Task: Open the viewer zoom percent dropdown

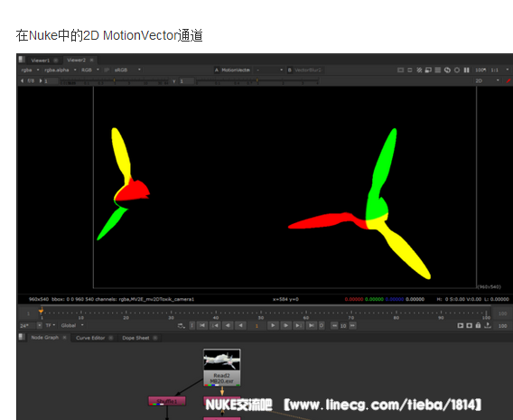Action: [x=480, y=70]
